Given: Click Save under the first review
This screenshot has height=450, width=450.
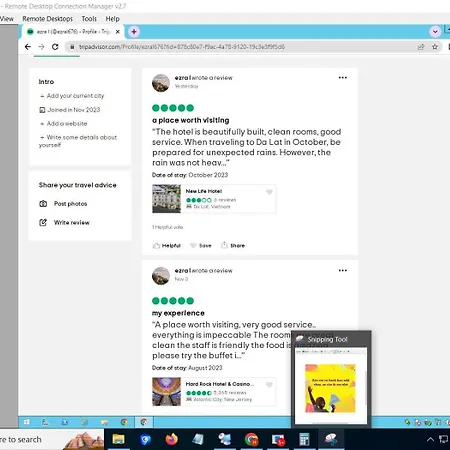Looking at the screenshot, I should pos(201,246).
